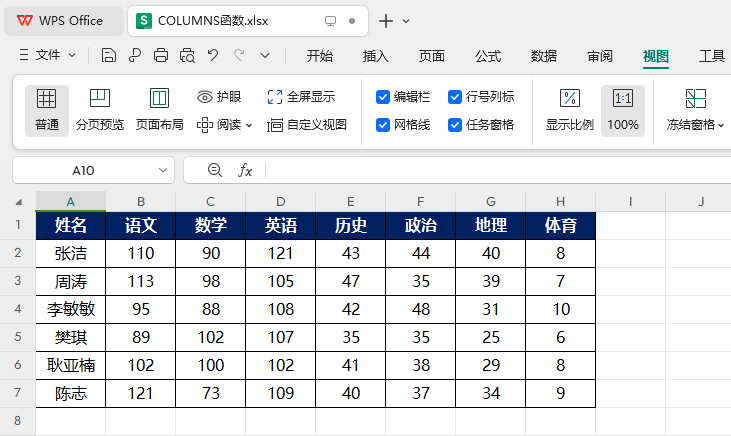Click the WPS Office home tab

click(x=63, y=21)
